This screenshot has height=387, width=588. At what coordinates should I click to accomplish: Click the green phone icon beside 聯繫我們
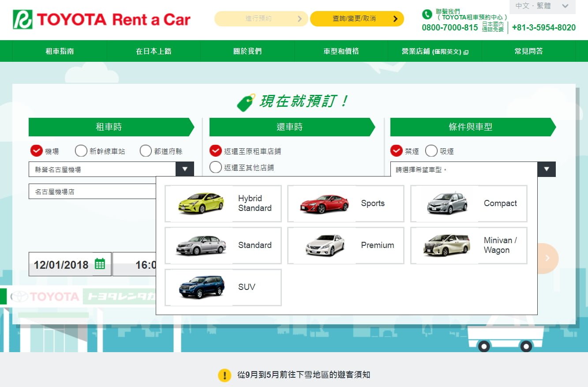pyautogui.click(x=427, y=14)
